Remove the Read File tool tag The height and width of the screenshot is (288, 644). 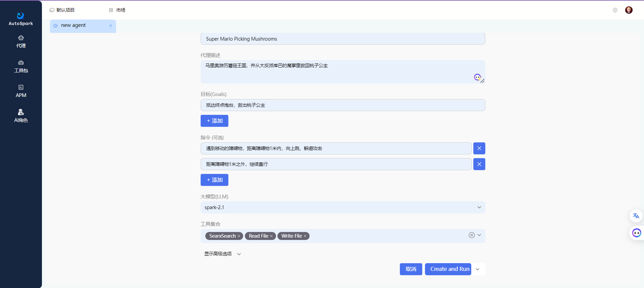click(x=271, y=236)
